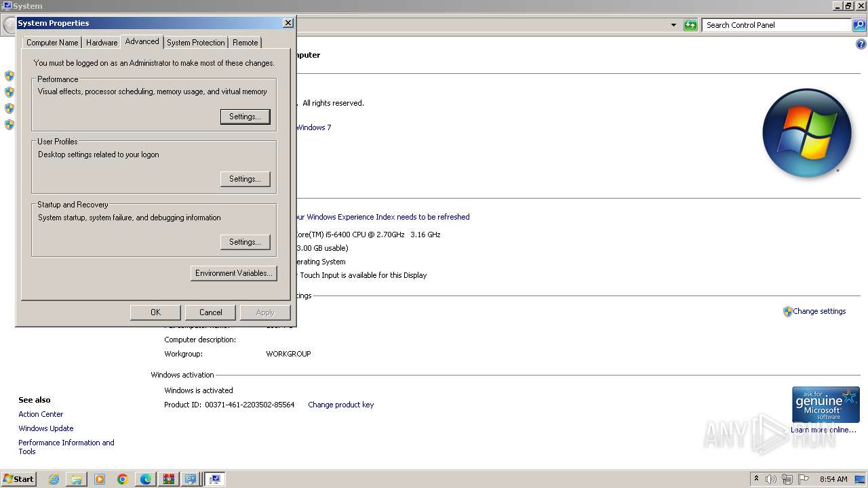This screenshot has height=488, width=868.
Task: Open WinRAR icon in the taskbar
Action: (x=168, y=479)
